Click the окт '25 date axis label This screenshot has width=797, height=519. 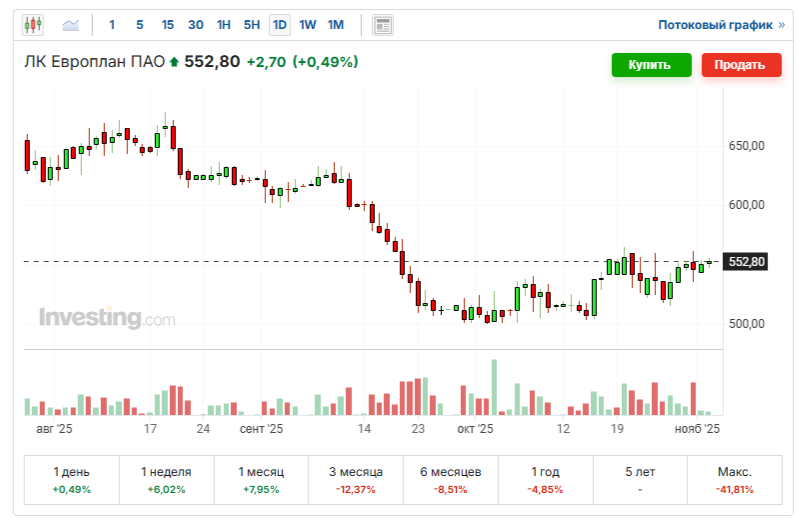click(475, 429)
